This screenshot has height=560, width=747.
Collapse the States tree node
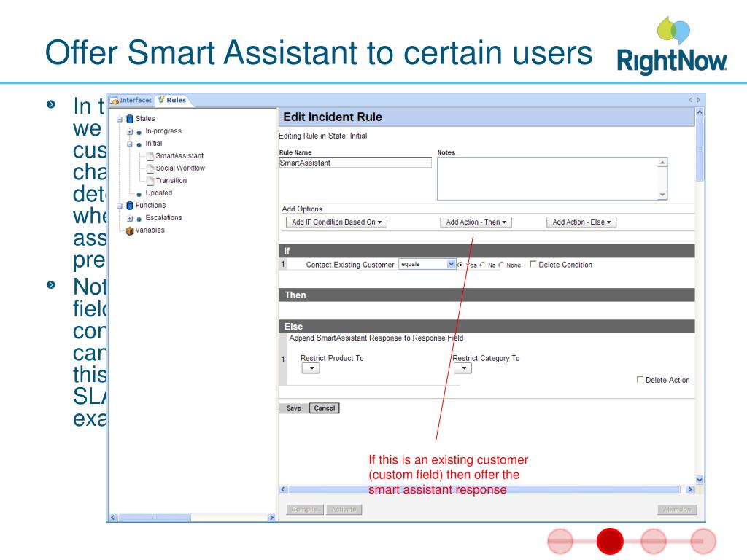pos(120,119)
